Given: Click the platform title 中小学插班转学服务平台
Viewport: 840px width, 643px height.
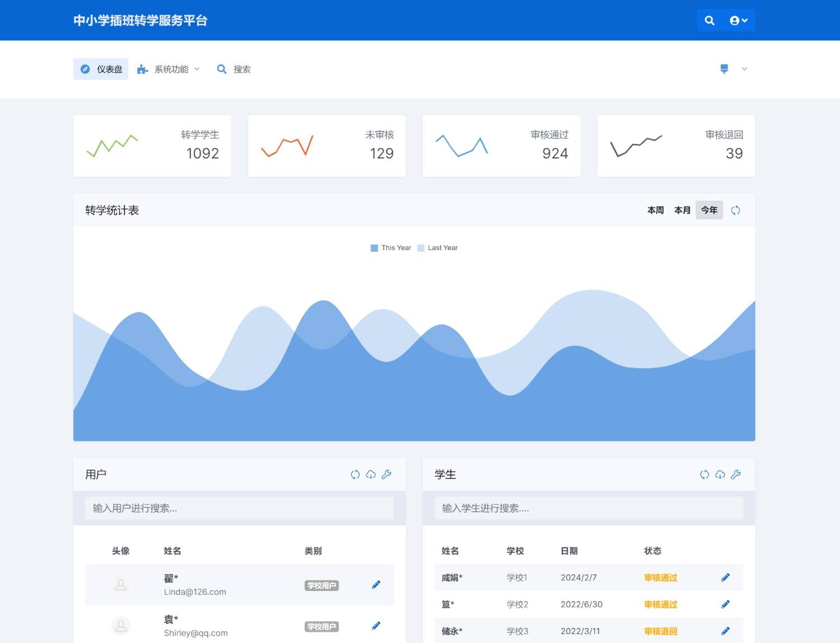Looking at the screenshot, I should point(141,21).
